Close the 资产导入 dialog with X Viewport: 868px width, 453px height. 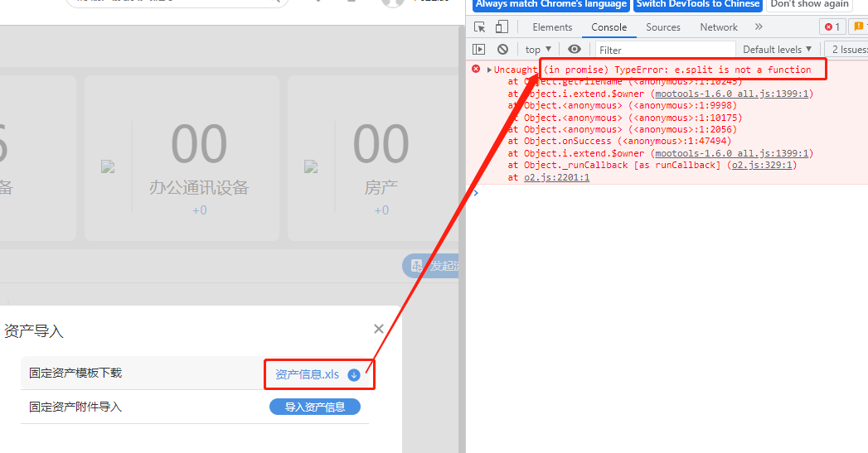coord(379,329)
